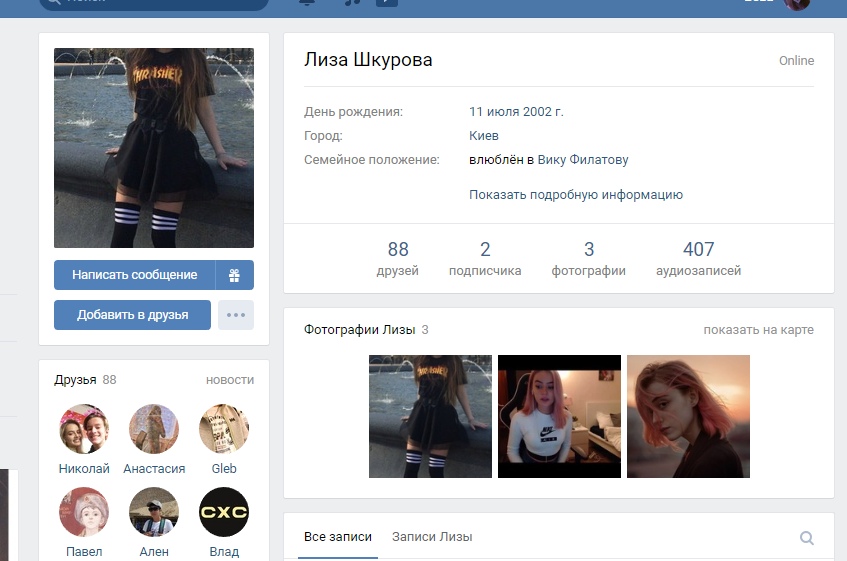Screen dimensions: 847x561
Task: Switch to the Записи Лизы tab
Action: tap(432, 537)
